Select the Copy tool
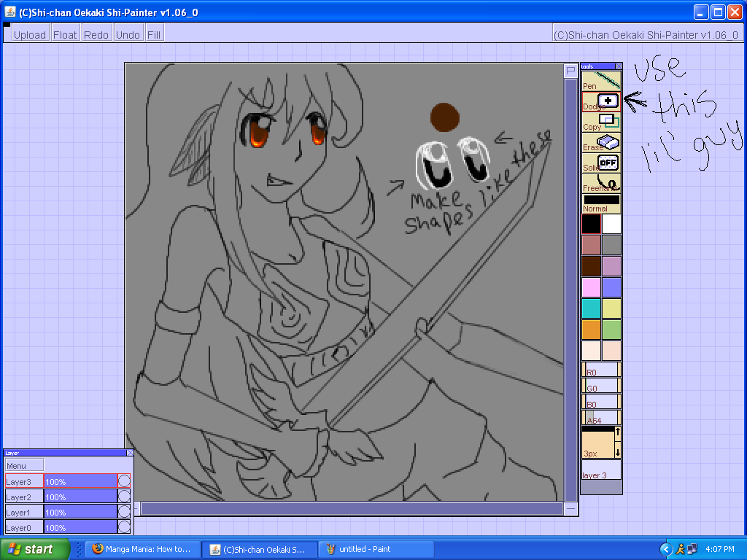Screen dimensions: 747x560 (601, 122)
